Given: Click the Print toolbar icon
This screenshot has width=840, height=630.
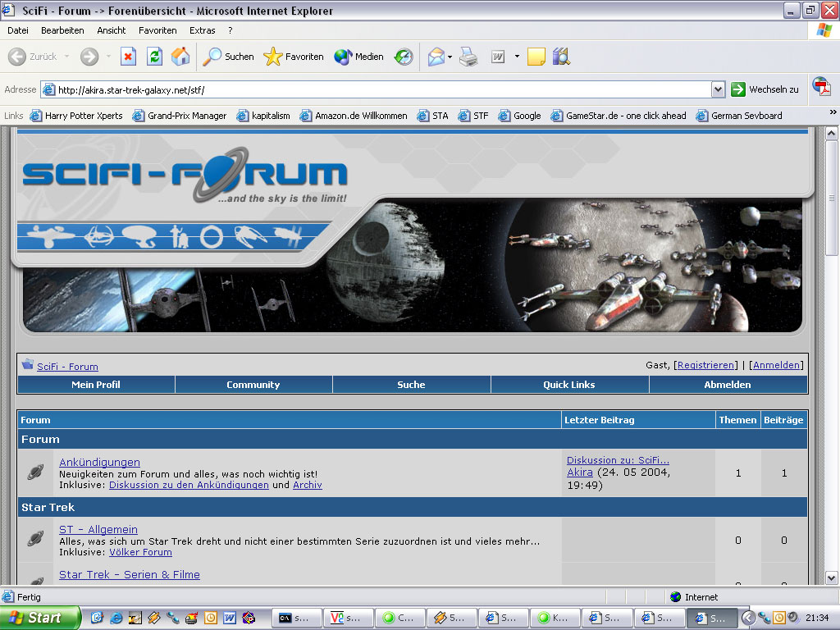Looking at the screenshot, I should click(x=468, y=57).
